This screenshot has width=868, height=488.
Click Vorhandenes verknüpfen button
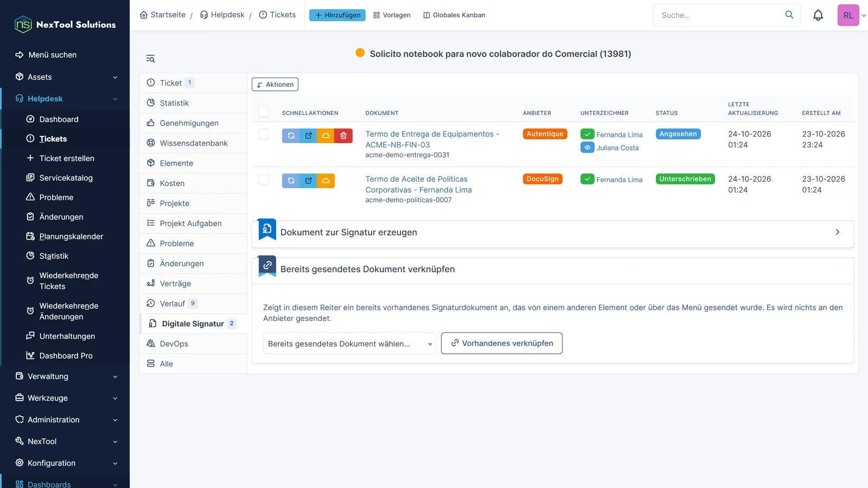pos(502,343)
